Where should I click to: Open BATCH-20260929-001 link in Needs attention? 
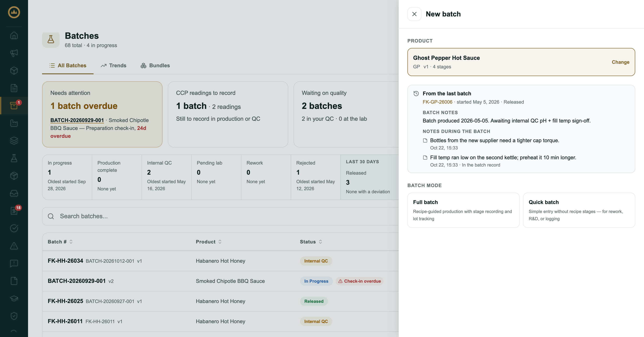[x=77, y=120]
